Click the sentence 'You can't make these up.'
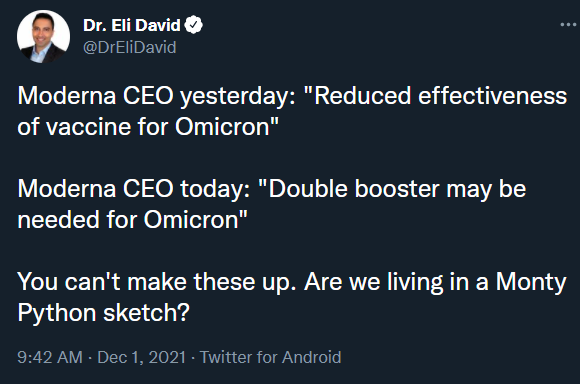This screenshot has height=384, width=580. 156,282
